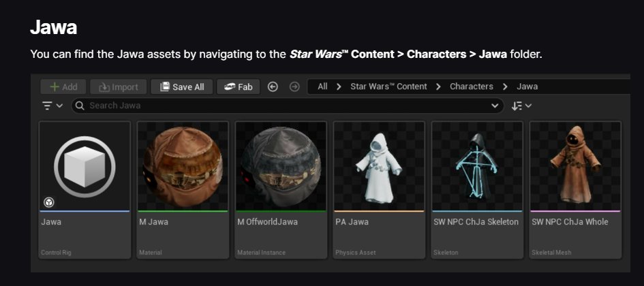Image resolution: width=644 pixels, height=286 pixels.
Task: Expand chevron after the All breadcrumb
Action: click(339, 86)
